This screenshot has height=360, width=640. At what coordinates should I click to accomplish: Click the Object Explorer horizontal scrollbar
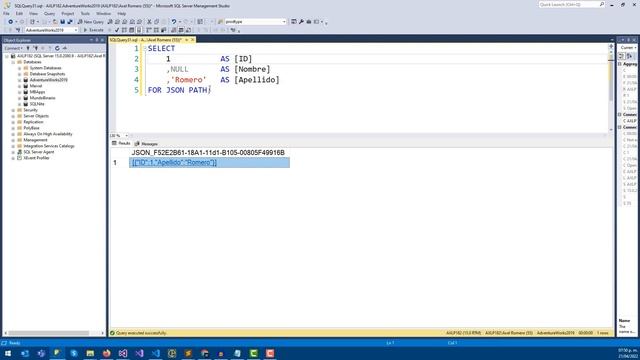53,333
